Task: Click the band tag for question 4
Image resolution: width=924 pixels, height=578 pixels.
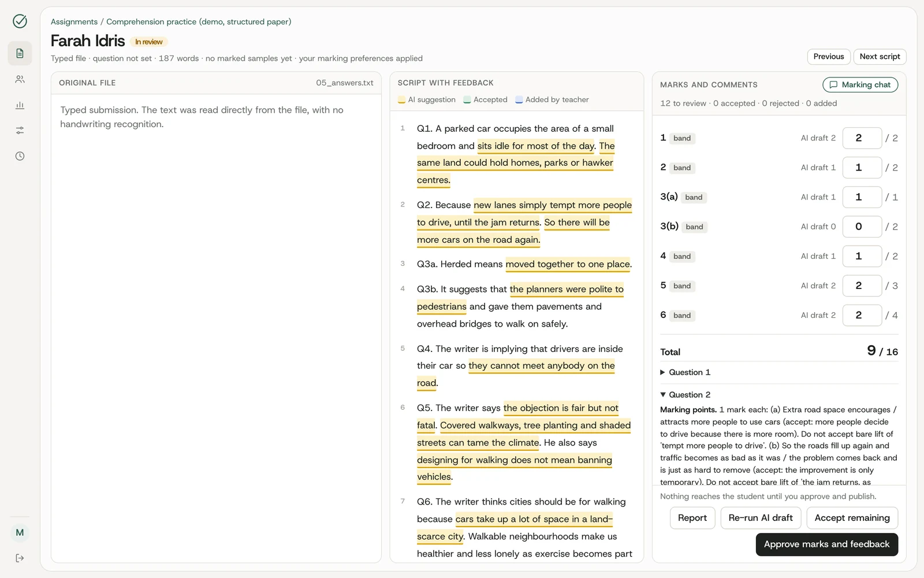Action: click(x=682, y=256)
